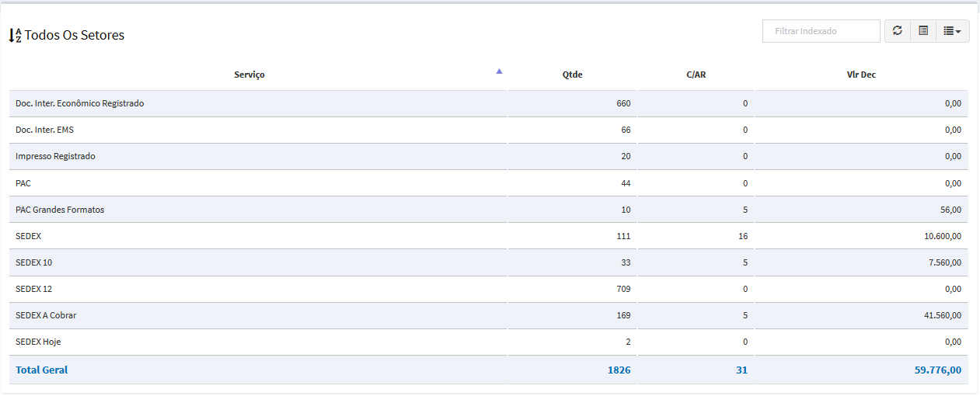Select the SEDEX service label
Image resolution: width=980 pixels, height=396 pixels.
(28, 236)
